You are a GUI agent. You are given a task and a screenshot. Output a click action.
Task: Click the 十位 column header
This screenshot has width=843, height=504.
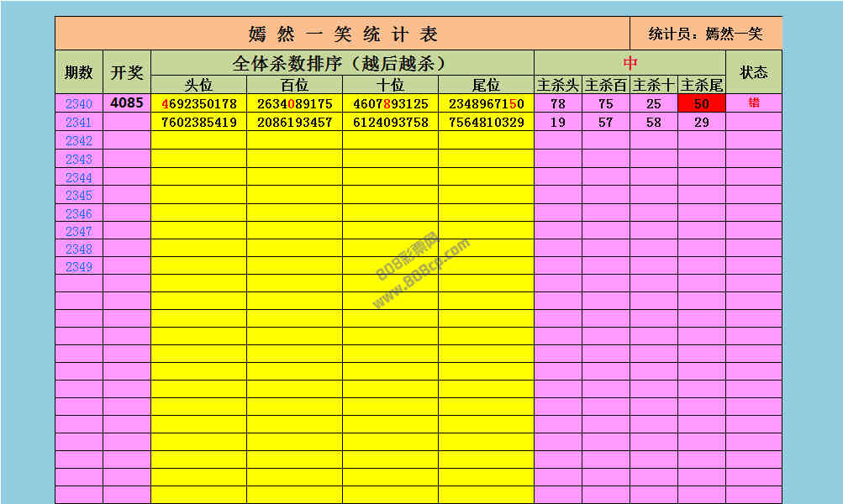pos(390,85)
